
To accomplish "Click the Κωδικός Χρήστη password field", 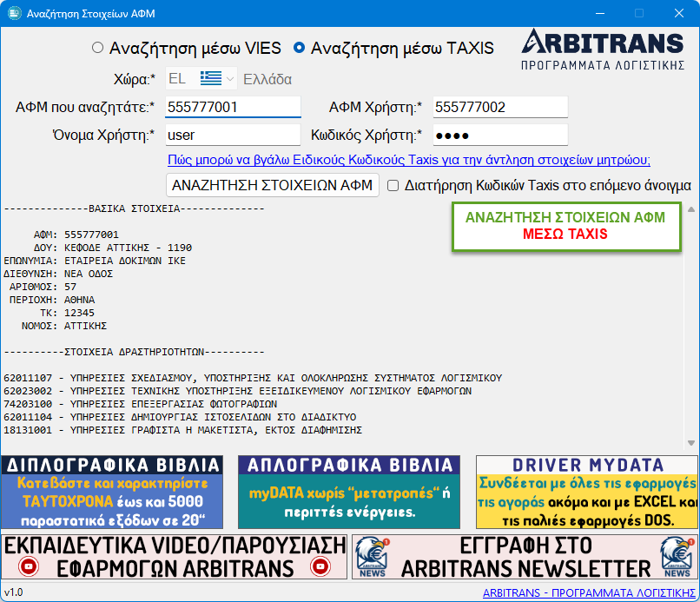I will click(x=500, y=135).
